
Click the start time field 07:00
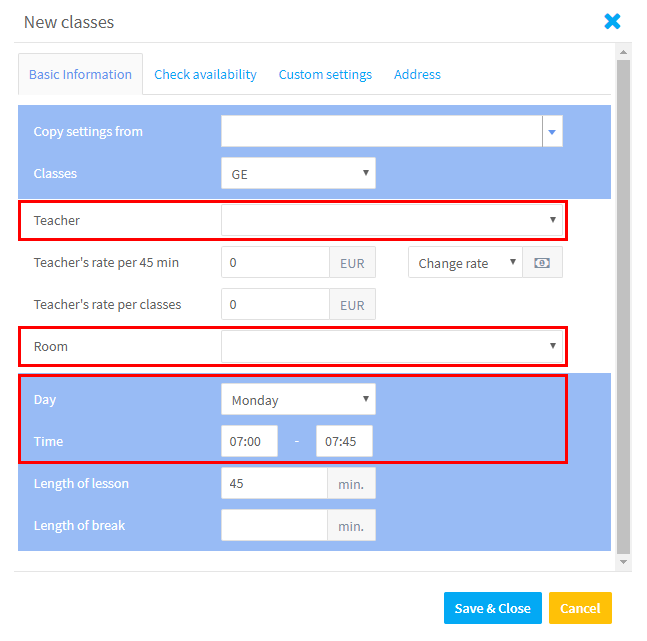249,441
